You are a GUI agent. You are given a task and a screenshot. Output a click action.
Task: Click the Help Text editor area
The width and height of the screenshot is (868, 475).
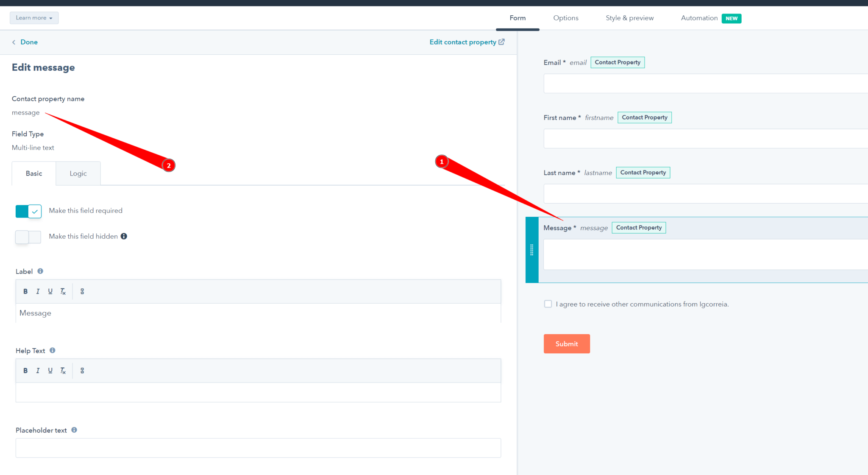tap(258, 392)
